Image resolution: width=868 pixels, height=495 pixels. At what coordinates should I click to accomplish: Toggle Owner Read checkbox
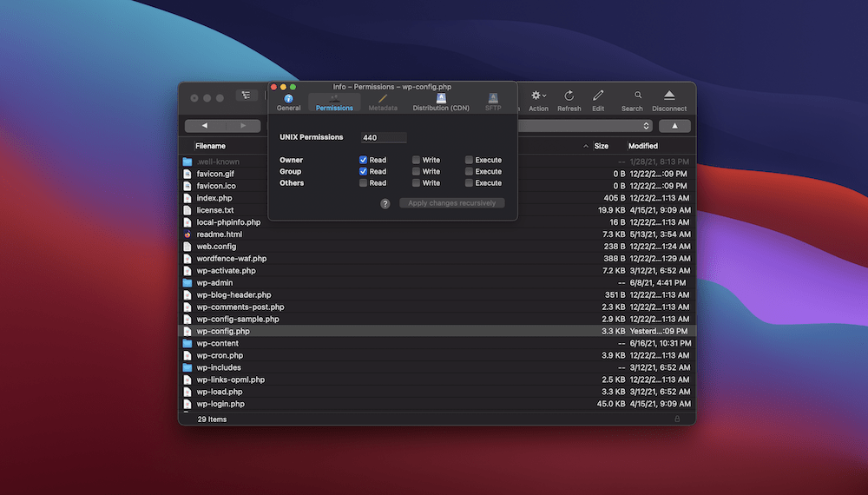tap(363, 160)
